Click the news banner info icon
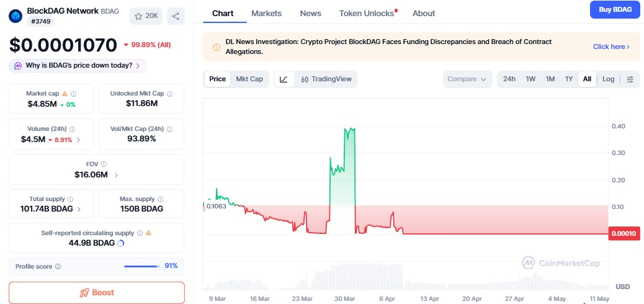 [217, 47]
